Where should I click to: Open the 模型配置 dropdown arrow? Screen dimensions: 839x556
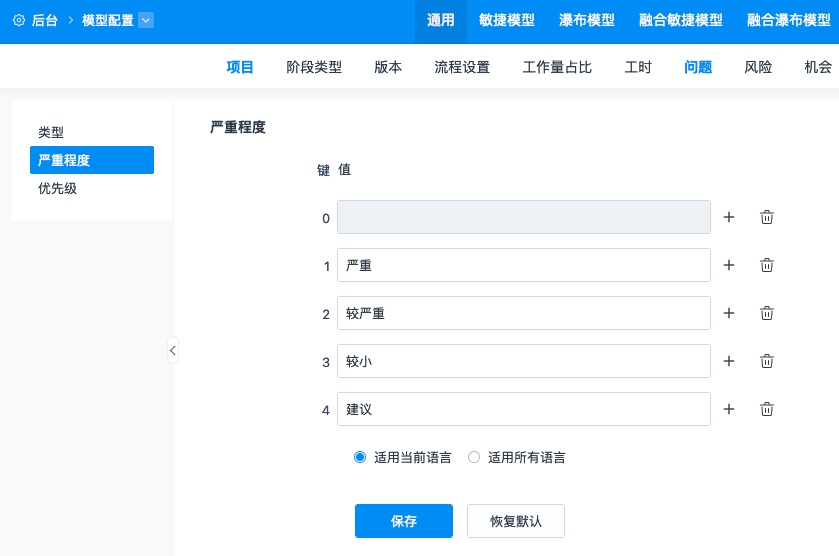pos(146,20)
